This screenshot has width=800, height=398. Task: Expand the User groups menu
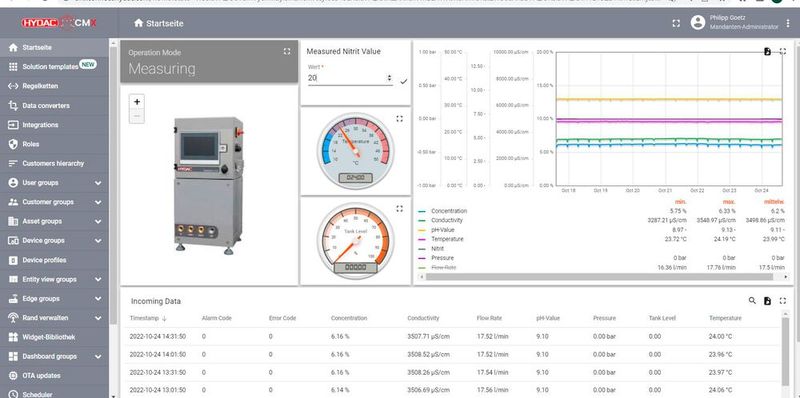pos(98,183)
